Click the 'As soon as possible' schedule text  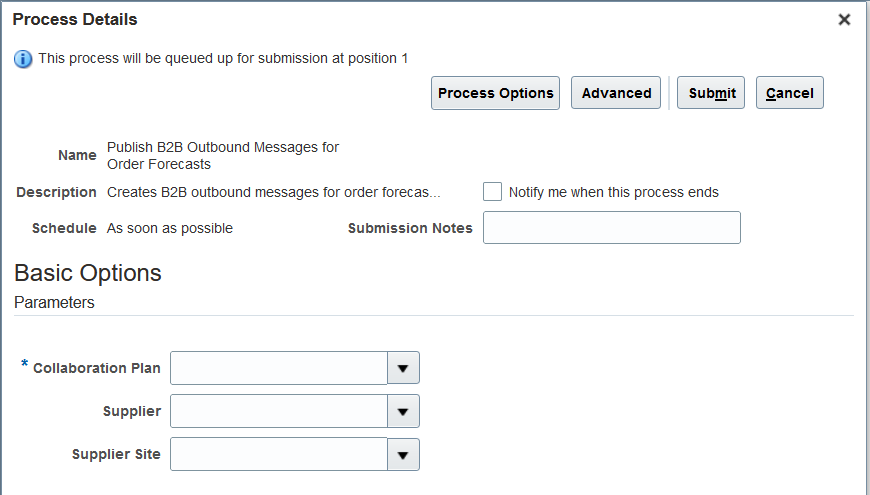pyautogui.click(x=170, y=228)
